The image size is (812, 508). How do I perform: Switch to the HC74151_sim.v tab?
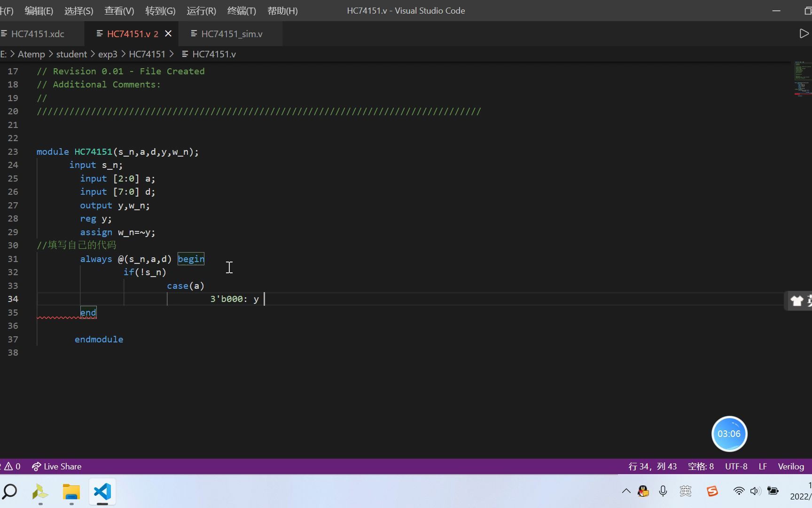232,34
